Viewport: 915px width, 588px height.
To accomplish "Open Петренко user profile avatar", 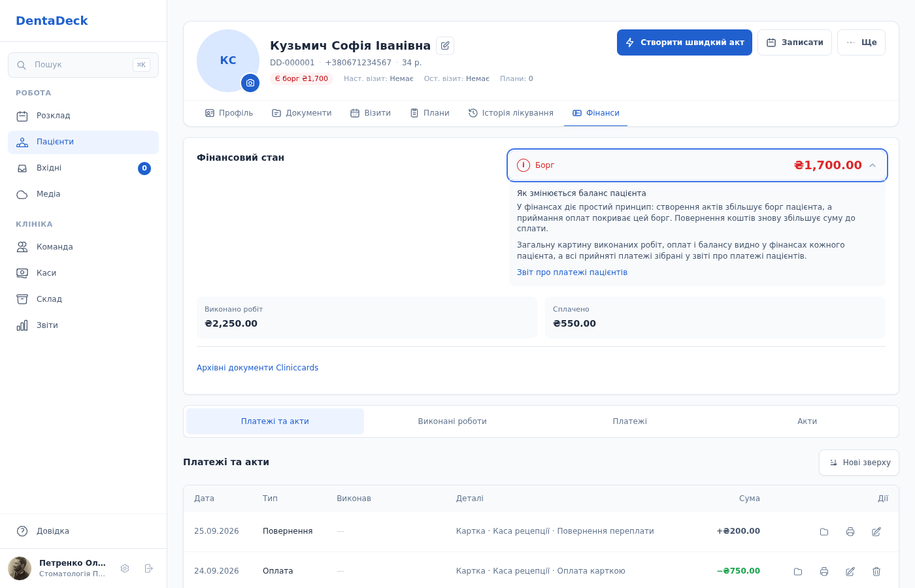I will [20, 568].
